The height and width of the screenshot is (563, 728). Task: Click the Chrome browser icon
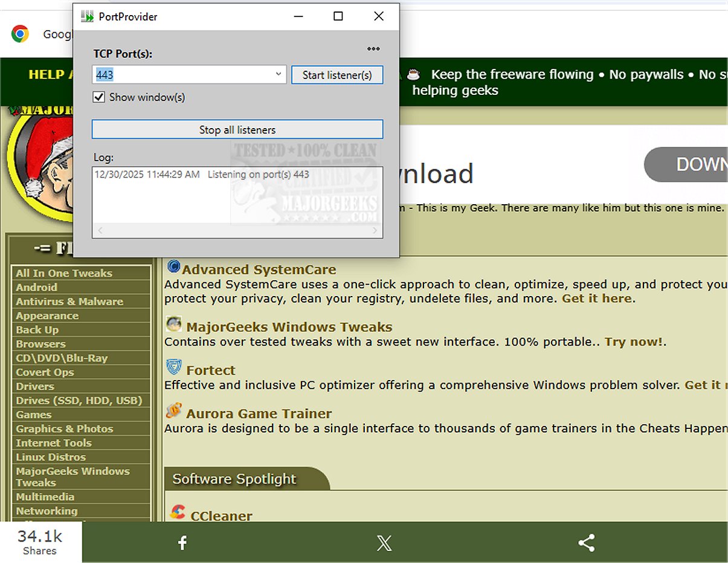(x=20, y=34)
